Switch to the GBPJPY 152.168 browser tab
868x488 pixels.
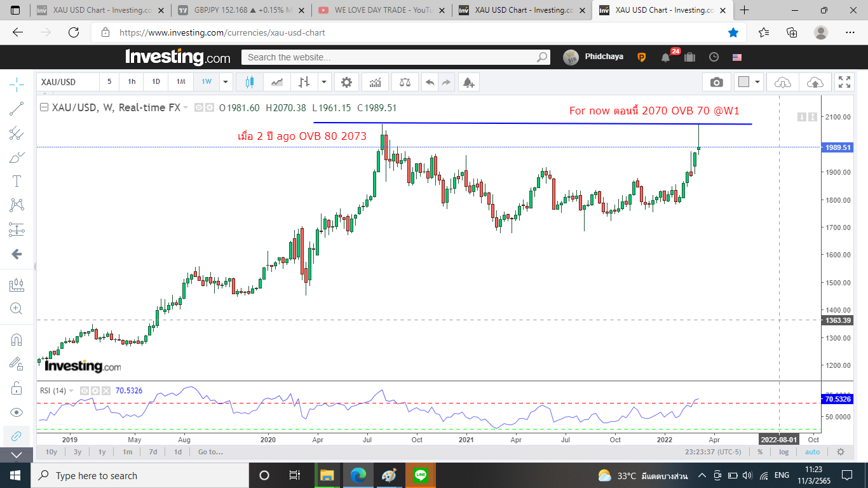click(x=241, y=10)
